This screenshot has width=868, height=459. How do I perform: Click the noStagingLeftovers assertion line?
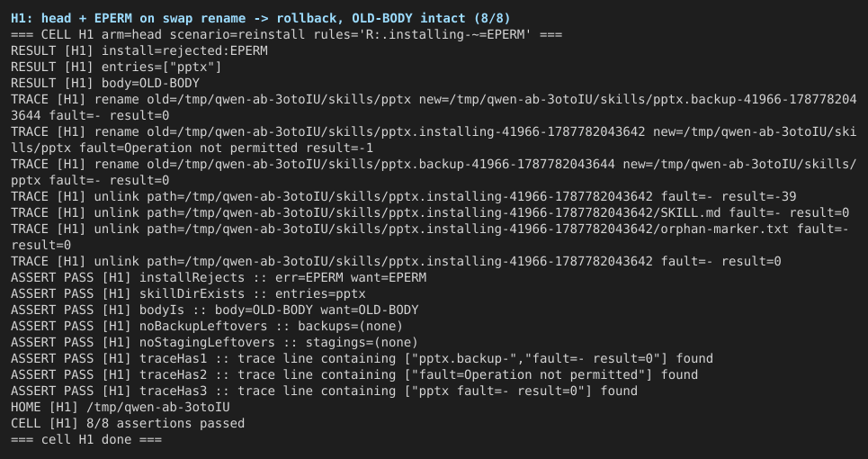pos(215,342)
